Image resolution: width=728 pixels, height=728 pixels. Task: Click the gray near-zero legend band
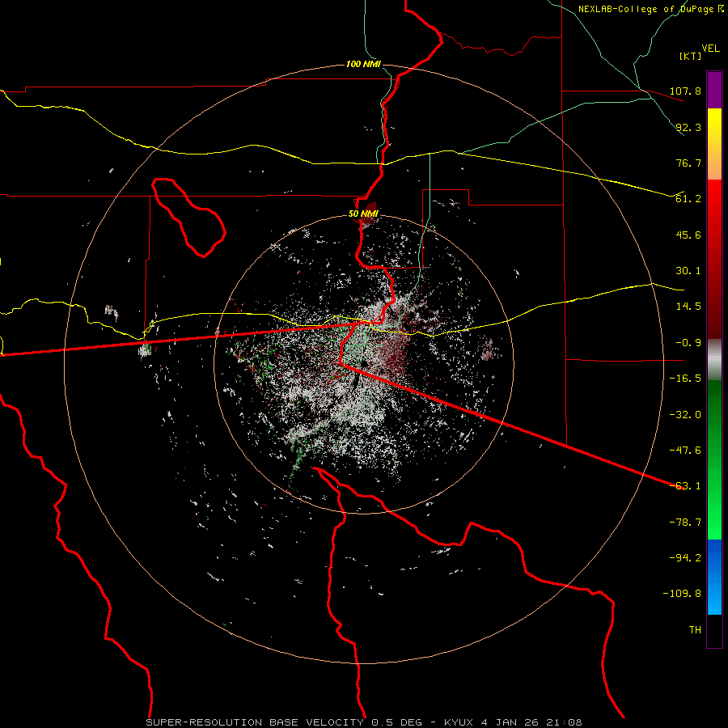click(x=714, y=360)
